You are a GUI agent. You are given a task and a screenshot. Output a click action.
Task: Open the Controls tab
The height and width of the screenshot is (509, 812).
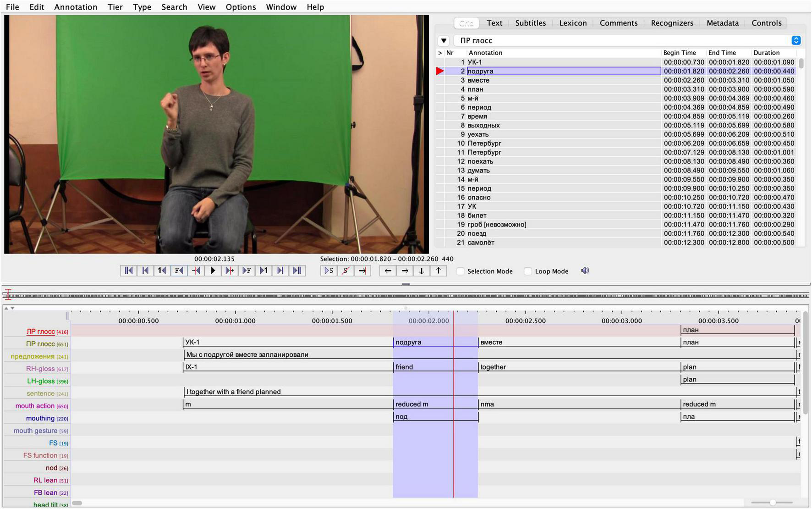click(766, 23)
